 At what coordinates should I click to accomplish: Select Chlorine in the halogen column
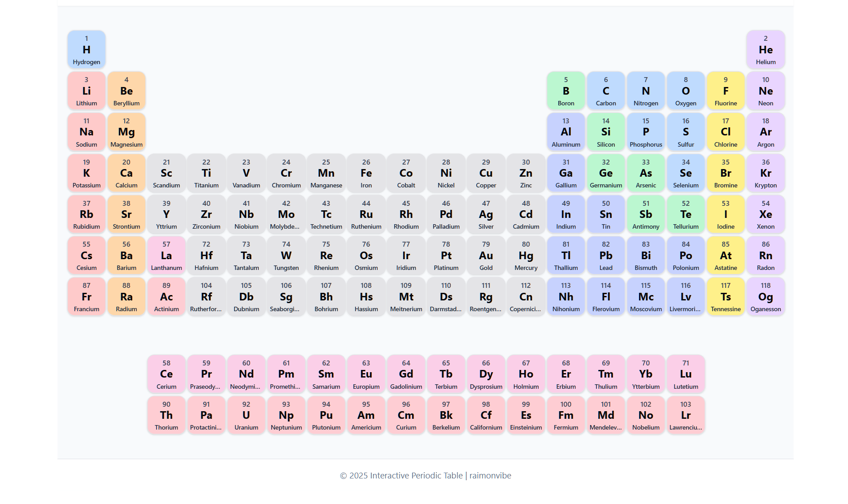pos(726,132)
